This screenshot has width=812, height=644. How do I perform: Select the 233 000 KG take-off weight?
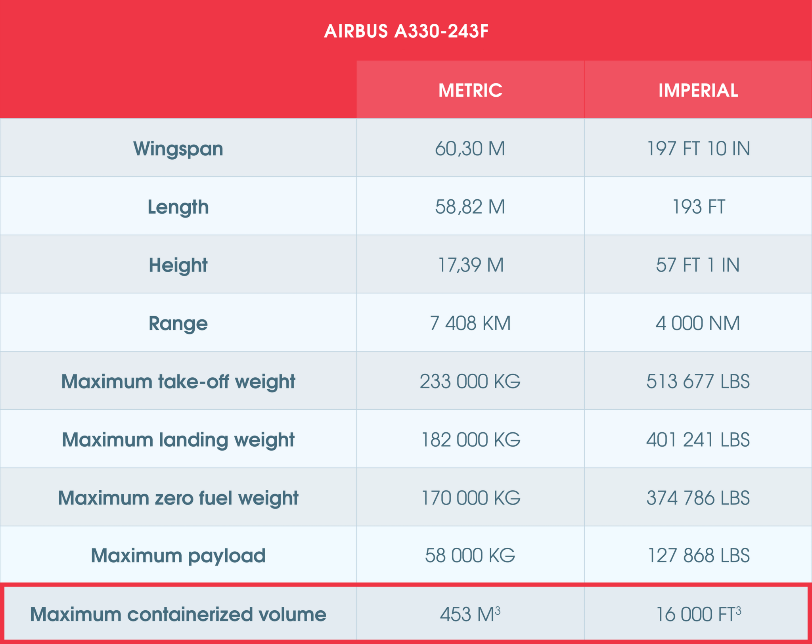(470, 381)
